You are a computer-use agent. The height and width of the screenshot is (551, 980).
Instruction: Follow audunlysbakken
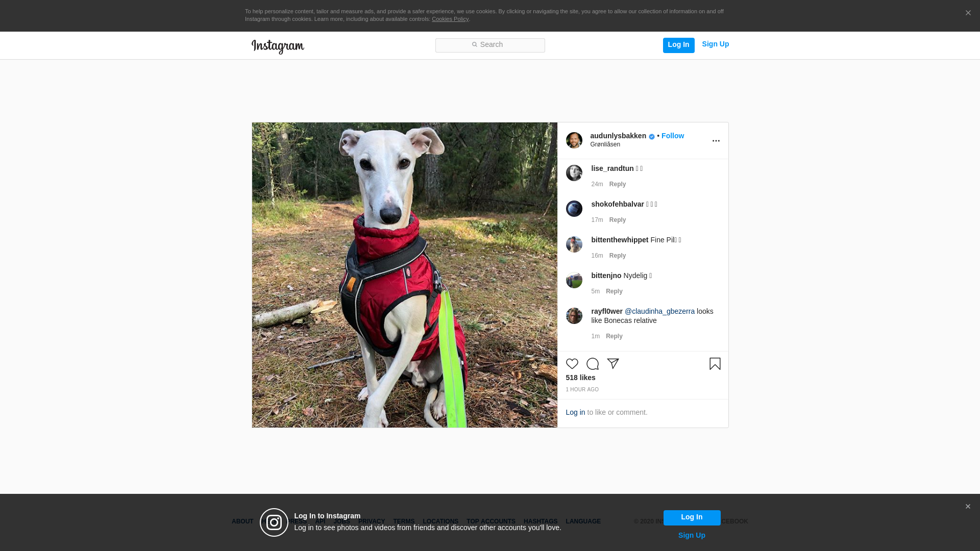pos(673,136)
